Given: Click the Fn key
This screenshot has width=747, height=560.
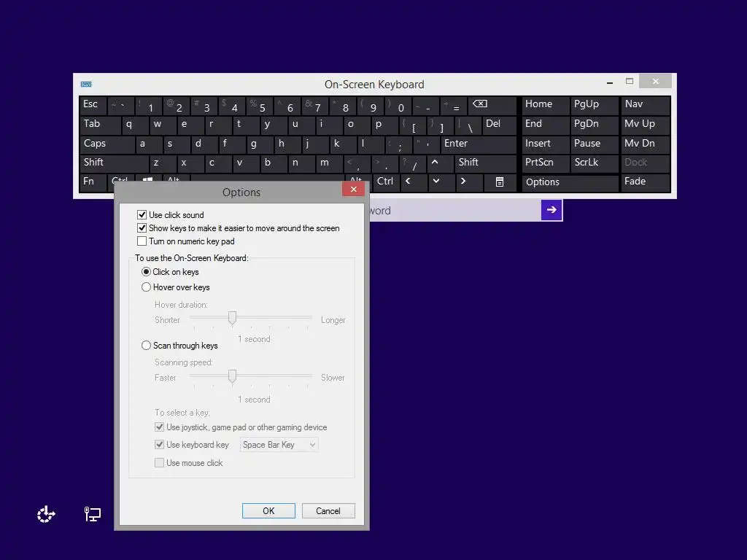Looking at the screenshot, I should tap(93, 182).
